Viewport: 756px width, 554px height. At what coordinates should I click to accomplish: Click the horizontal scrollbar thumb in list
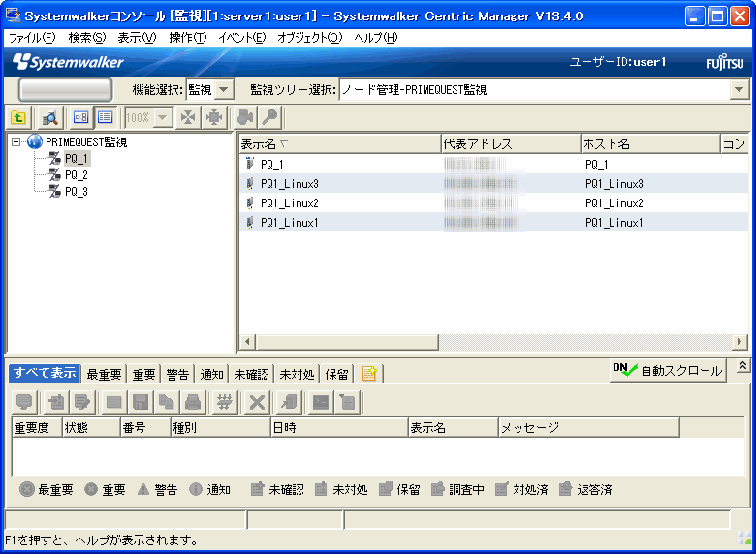(x=347, y=342)
